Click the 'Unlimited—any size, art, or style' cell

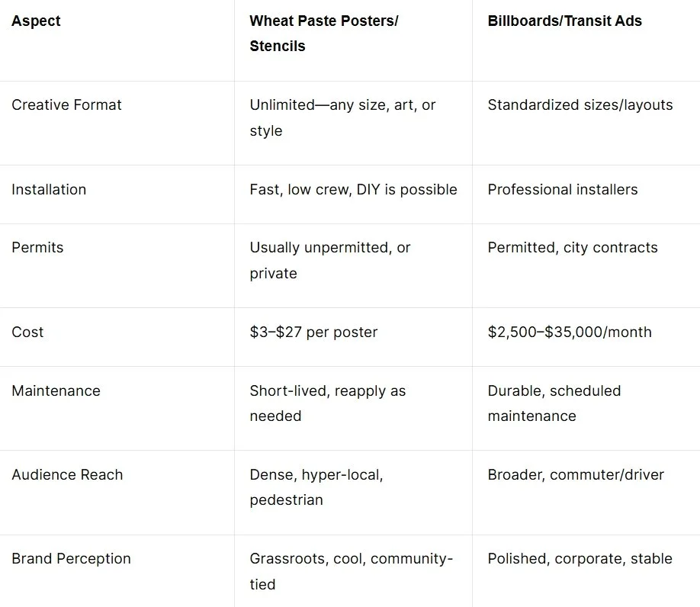click(x=342, y=118)
